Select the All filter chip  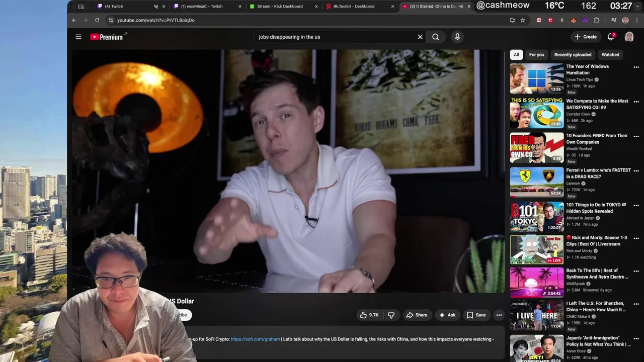[x=516, y=55]
